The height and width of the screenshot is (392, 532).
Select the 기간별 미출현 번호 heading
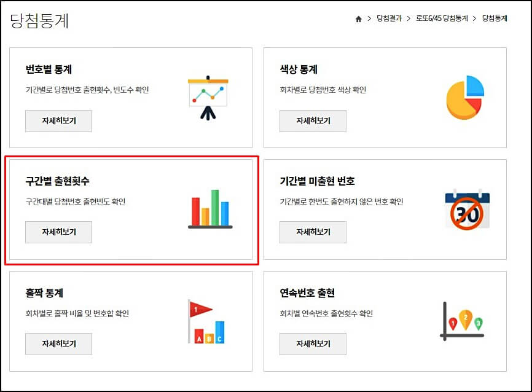click(317, 181)
